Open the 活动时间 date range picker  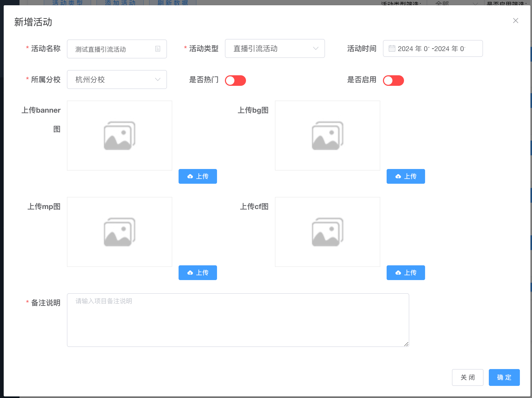pos(433,48)
